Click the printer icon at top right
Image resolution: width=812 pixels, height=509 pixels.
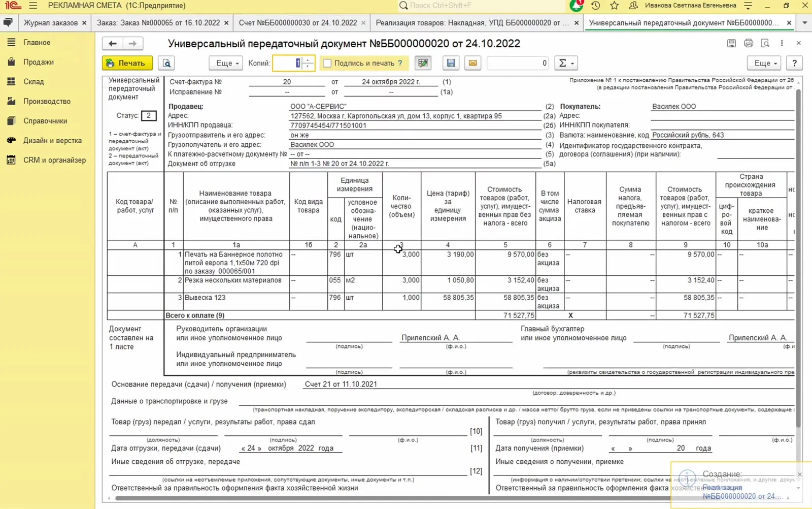tap(748, 43)
